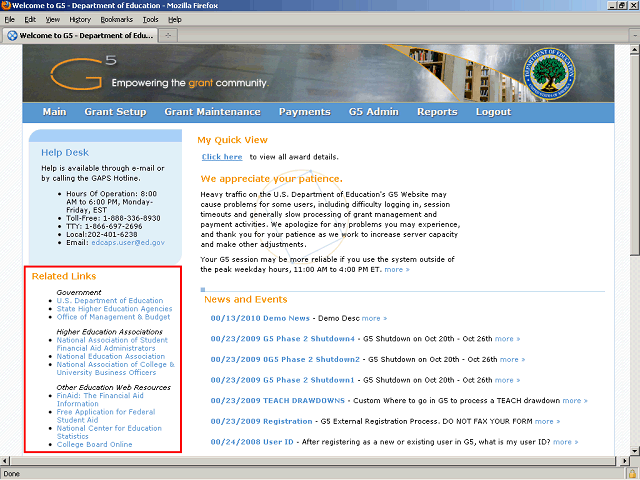
Task: Open 'more' link after peak hours notice
Action: tap(397, 269)
